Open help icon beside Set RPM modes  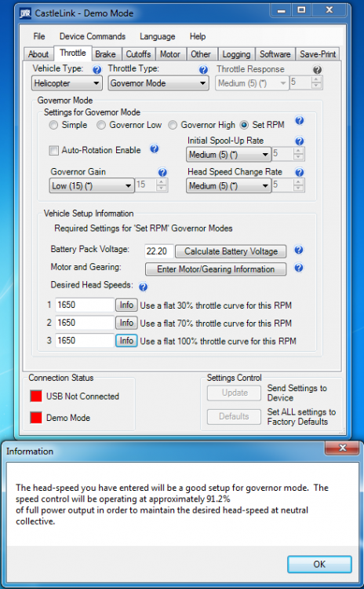pos(300,121)
